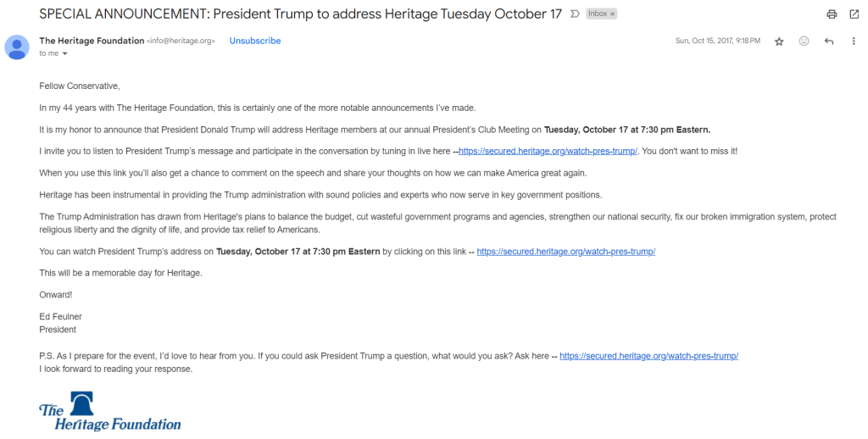Screen dimensions: 868x439
Task: Open the watch-pres-trump link after 'clicking on this link'
Action: pos(565,252)
